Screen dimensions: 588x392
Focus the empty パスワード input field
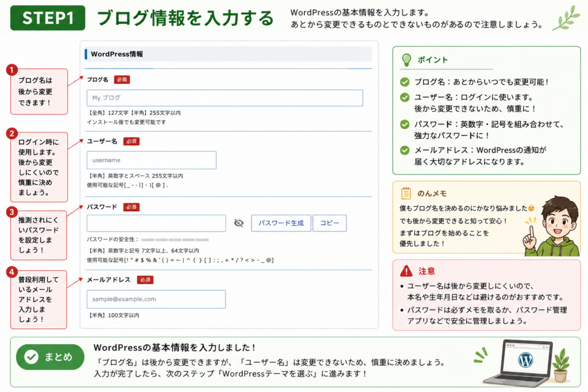point(156,223)
